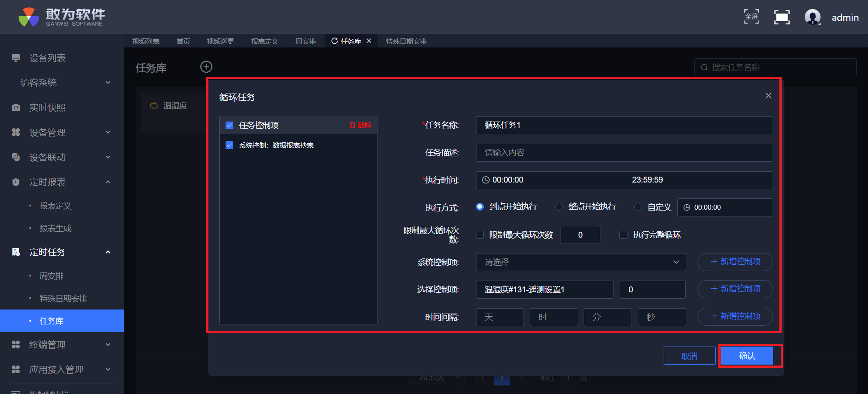Select the 整点开始执行 radio option
The image size is (868, 394).
click(559, 207)
